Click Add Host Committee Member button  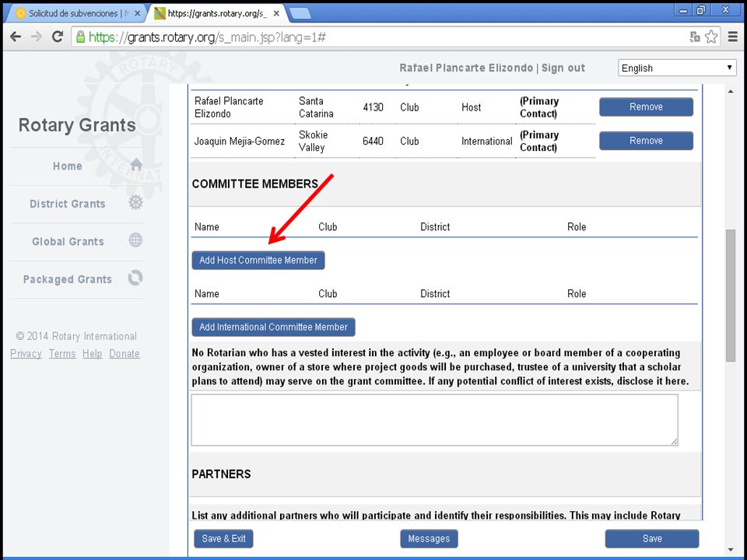pyautogui.click(x=258, y=260)
